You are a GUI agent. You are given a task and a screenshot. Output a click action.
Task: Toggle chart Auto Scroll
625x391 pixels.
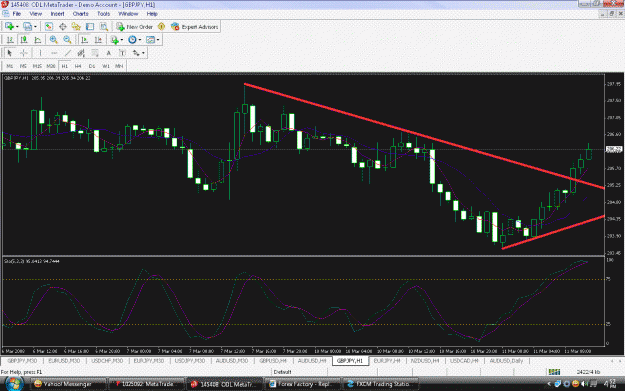85,40
